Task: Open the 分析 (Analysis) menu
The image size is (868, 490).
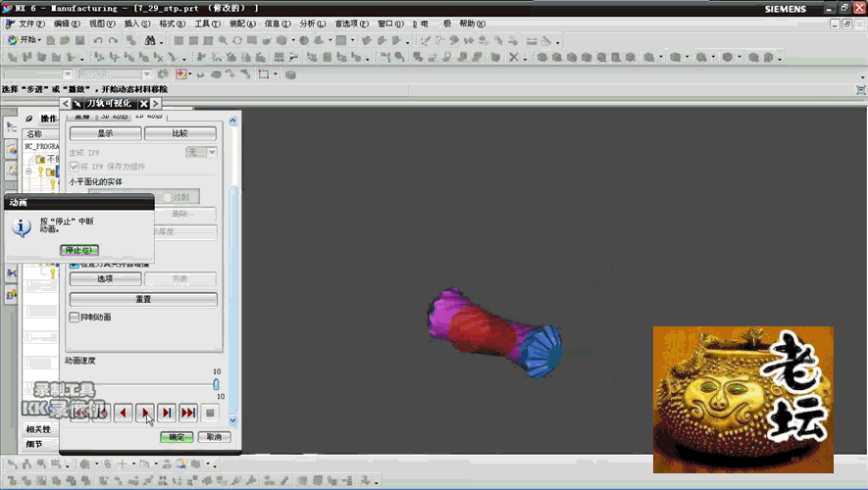Action: (x=313, y=24)
